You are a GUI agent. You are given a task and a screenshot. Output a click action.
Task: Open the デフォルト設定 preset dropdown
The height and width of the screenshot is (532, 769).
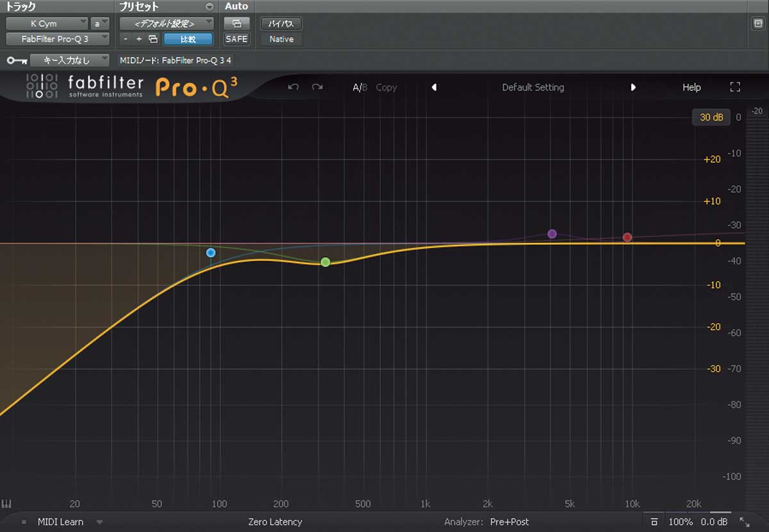point(167,24)
